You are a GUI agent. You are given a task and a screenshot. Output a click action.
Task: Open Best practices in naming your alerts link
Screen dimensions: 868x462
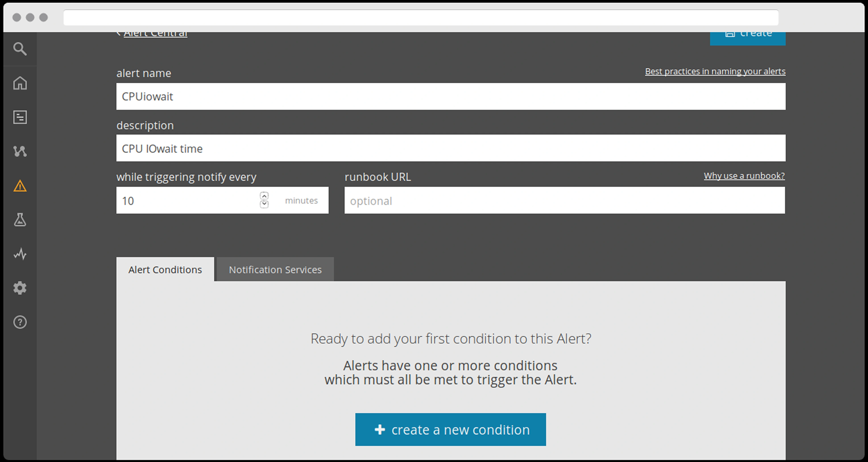[715, 71]
